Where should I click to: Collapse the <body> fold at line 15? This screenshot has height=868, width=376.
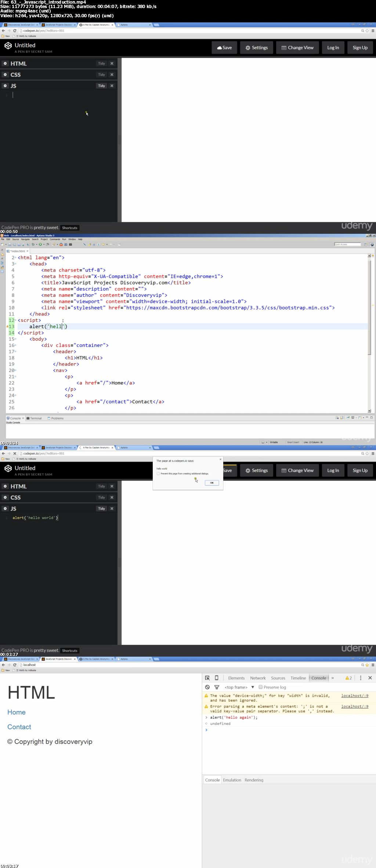[15, 339]
